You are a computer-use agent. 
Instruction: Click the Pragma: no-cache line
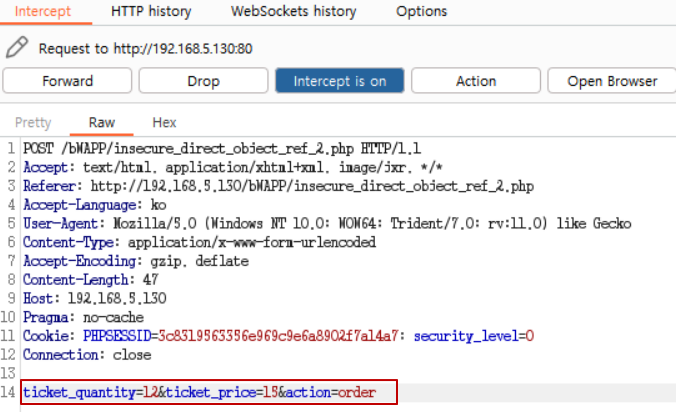click(x=83, y=317)
